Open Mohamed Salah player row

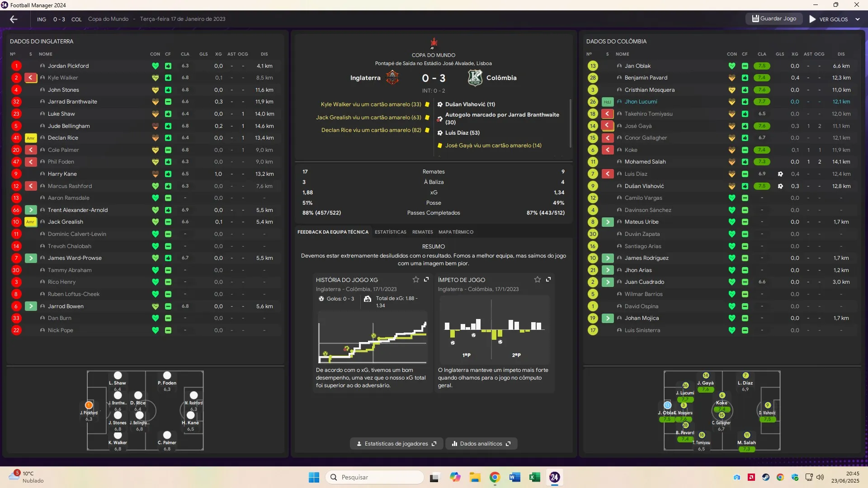pyautogui.click(x=721, y=162)
